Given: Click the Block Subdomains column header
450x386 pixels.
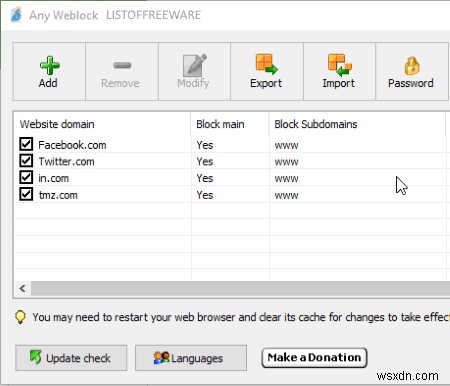Looking at the screenshot, I should [x=357, y=124].
